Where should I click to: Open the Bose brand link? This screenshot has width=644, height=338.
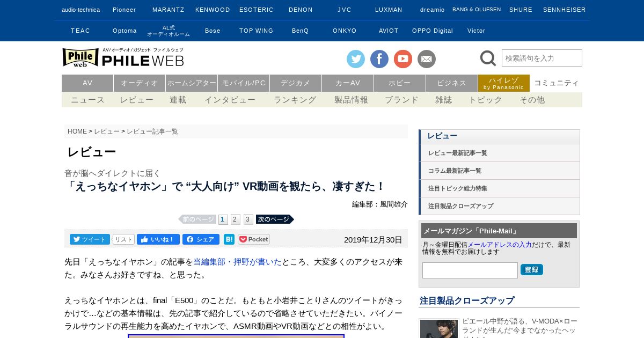213,31
